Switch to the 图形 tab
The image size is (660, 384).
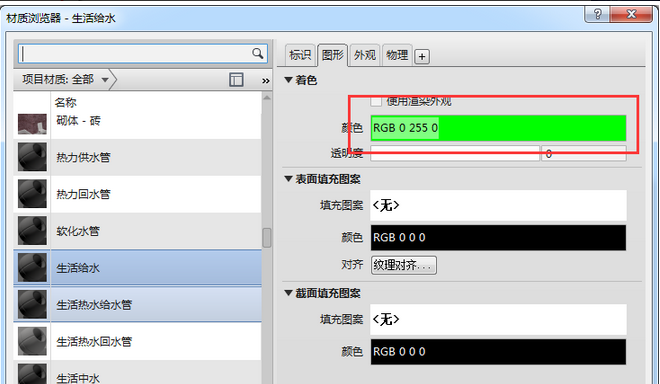click(333, 55)
